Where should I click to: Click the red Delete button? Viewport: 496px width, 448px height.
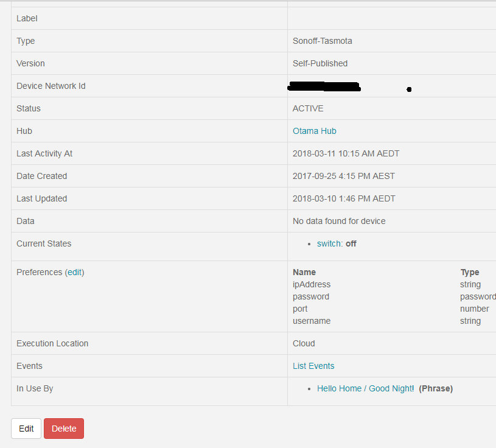coord(63,429)
